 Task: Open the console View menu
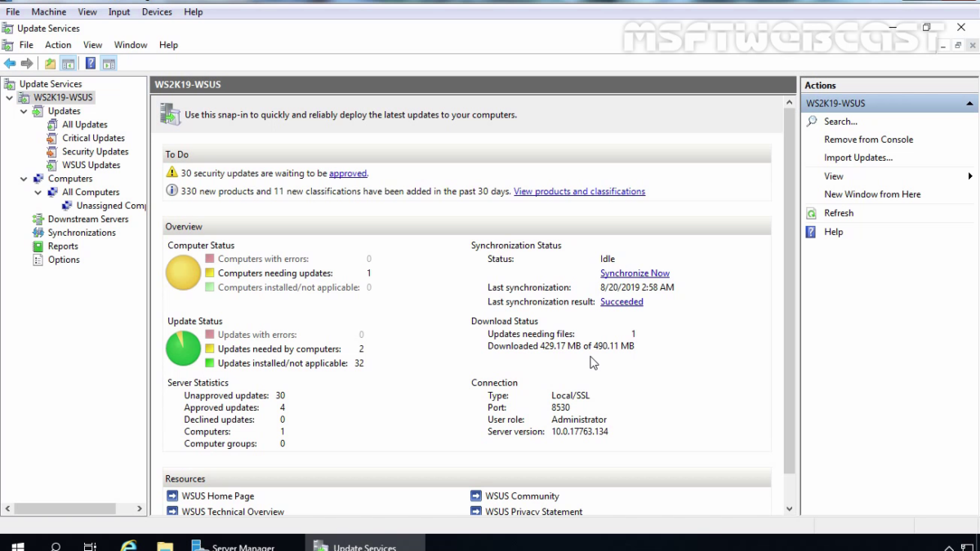[x=93, y=45]
